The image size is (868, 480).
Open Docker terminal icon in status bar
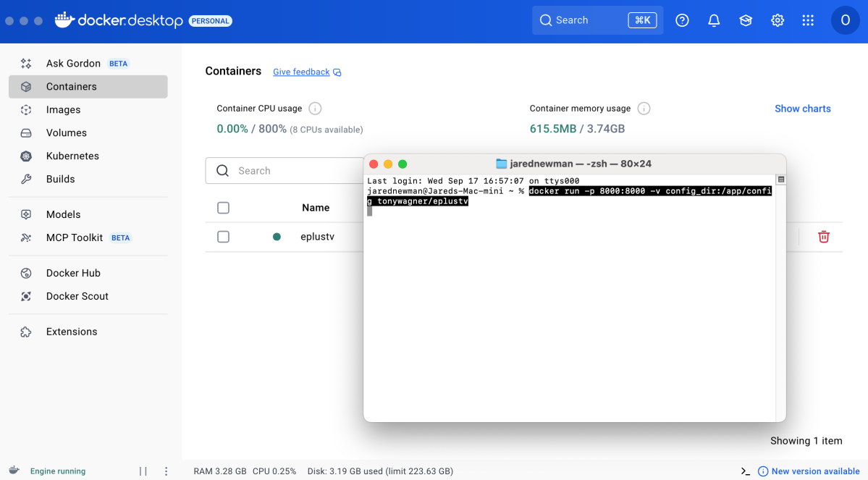pos(746,471)
